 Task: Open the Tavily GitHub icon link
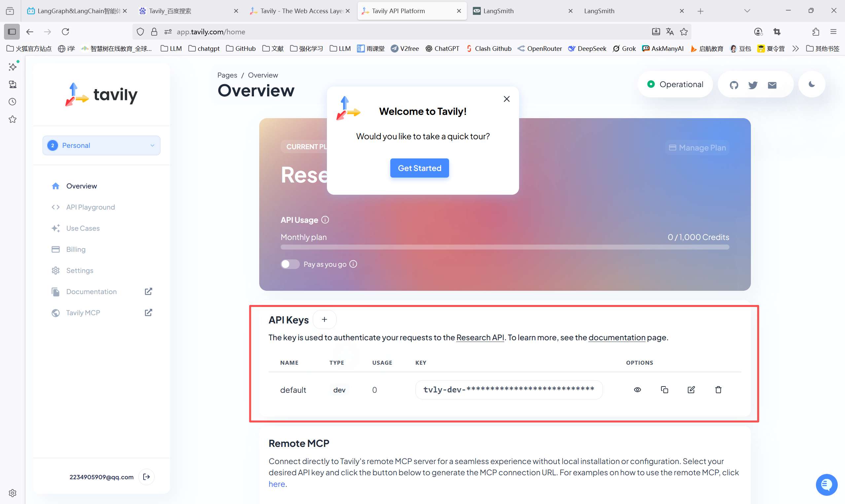pos(734,85)
